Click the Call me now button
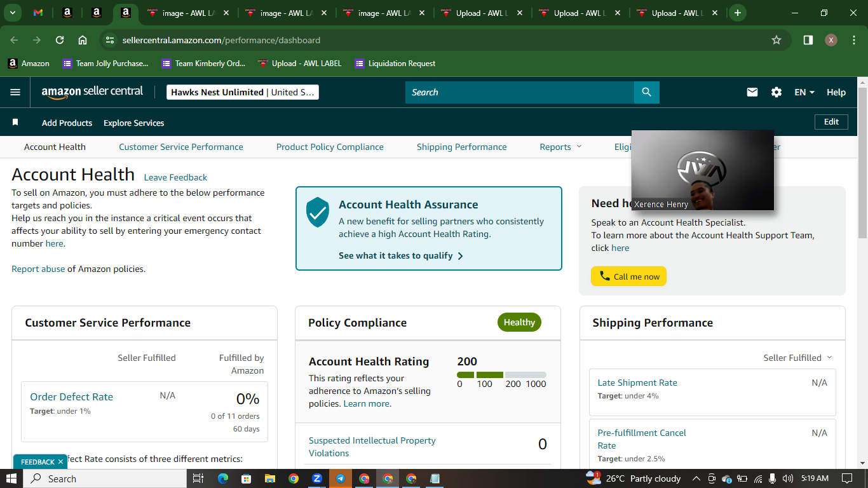The width and height of the screenshot is (868, 488). pos(628,276)
